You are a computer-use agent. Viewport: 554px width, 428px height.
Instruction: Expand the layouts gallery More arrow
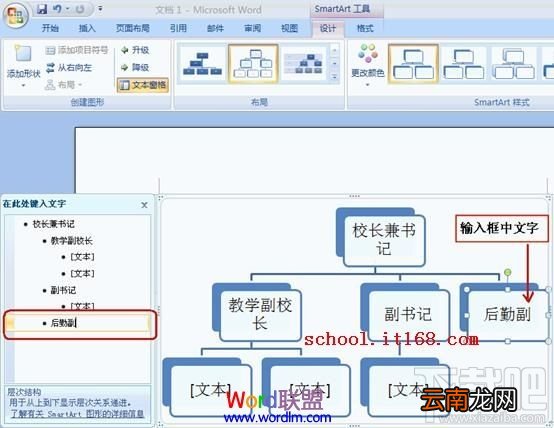[x=334, y=76]
